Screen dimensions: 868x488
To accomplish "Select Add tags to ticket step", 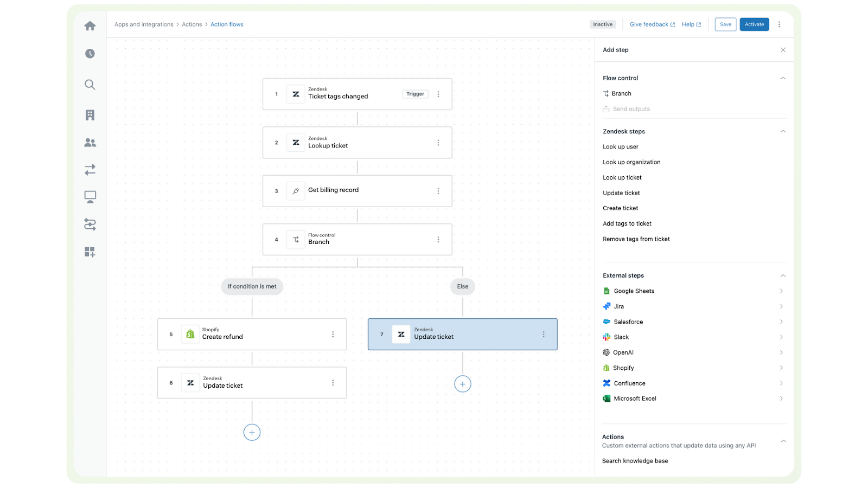I will pos(627,223).
